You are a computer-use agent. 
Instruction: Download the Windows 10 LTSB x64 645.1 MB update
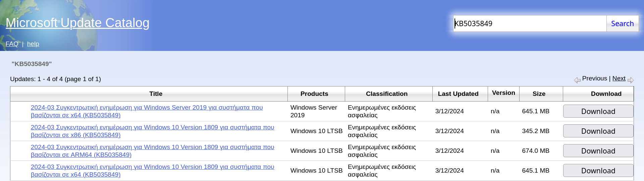598,171
